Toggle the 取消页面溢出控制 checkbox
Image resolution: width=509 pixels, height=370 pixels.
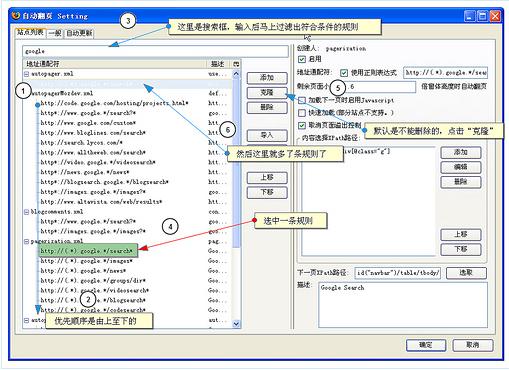click(x=302, y=125)
